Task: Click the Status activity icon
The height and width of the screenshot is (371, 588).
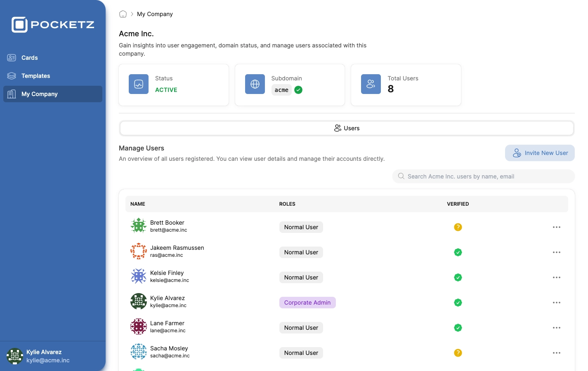Action: 139,84
